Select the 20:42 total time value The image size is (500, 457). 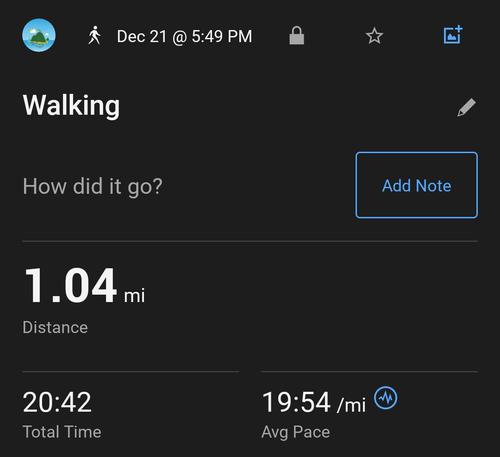click(x=57, y=402)
